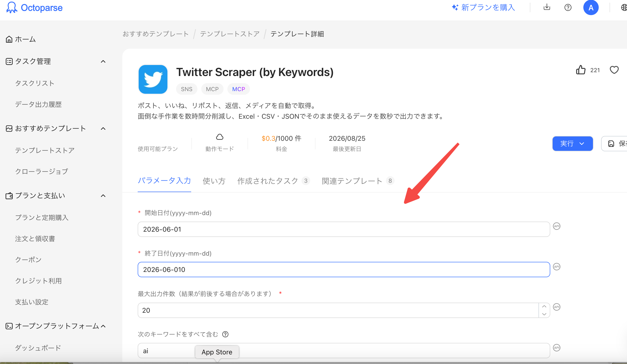
Task: Click the gray MCP tag
Action: [212, 89]
